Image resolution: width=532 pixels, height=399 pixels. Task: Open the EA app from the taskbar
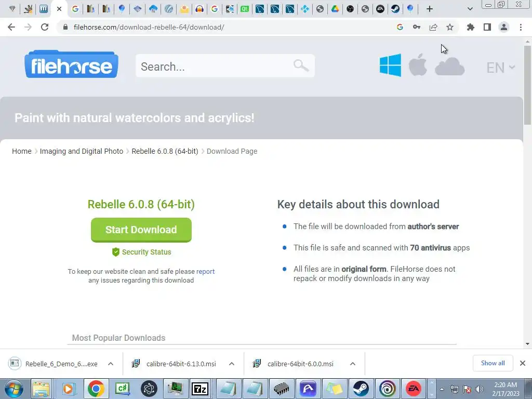[413, 389]
